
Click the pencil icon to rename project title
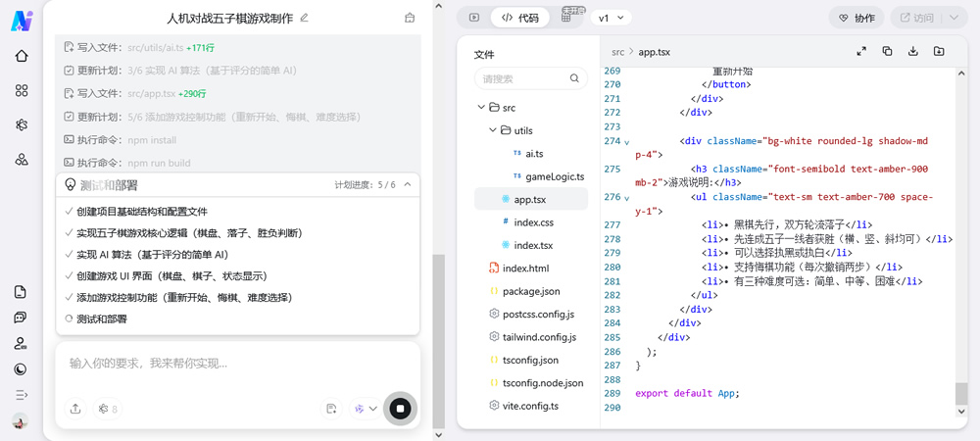304,18
